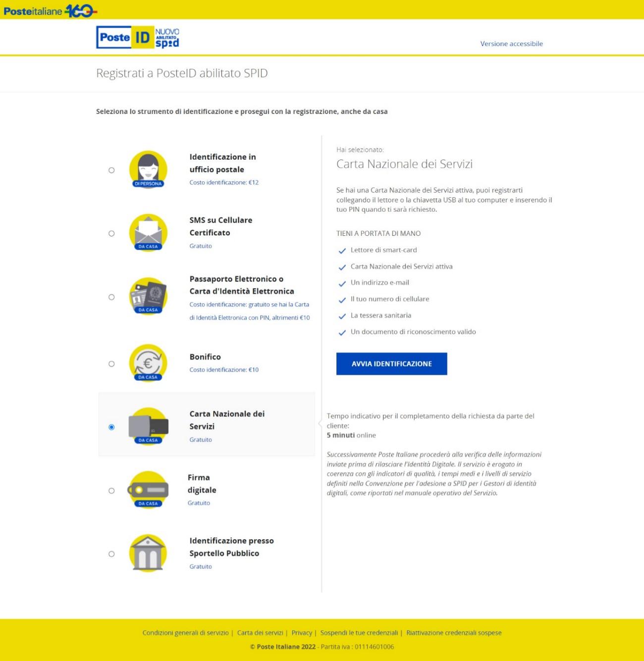This screenshot has width=644, height=661.
Task: Click the 'Carta Nazionale dei Servizi attiva' checklist item
Action: click(x=402, y=266)
